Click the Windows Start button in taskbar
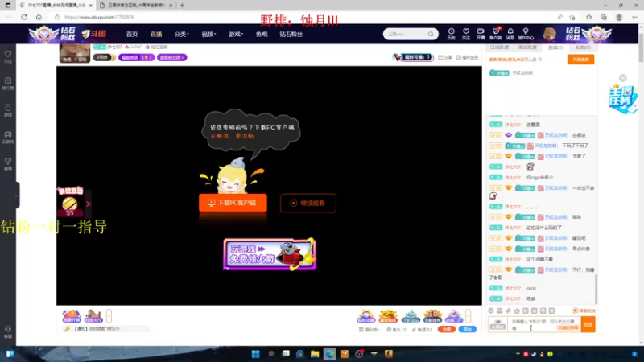The image size is (644, 362). coord(255,354)
